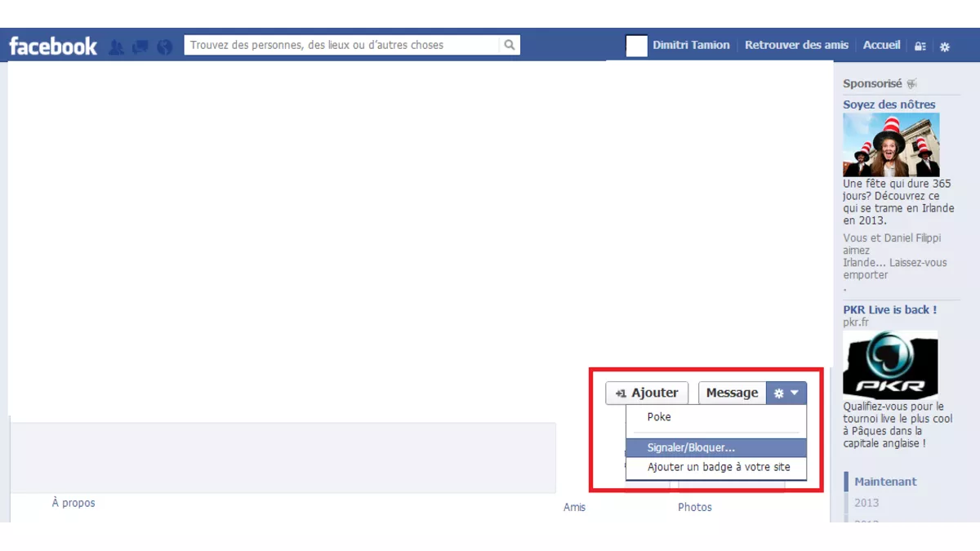This screenshot has height=551, width=980.
Task: Click the Message button
Action: point(732,393)
